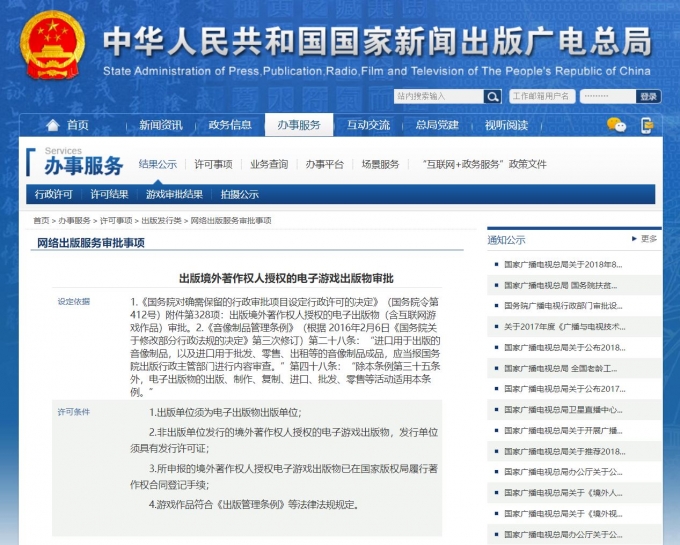Open the mobile version icon
This screenshot has height=545, width=680.
(647, 125)
